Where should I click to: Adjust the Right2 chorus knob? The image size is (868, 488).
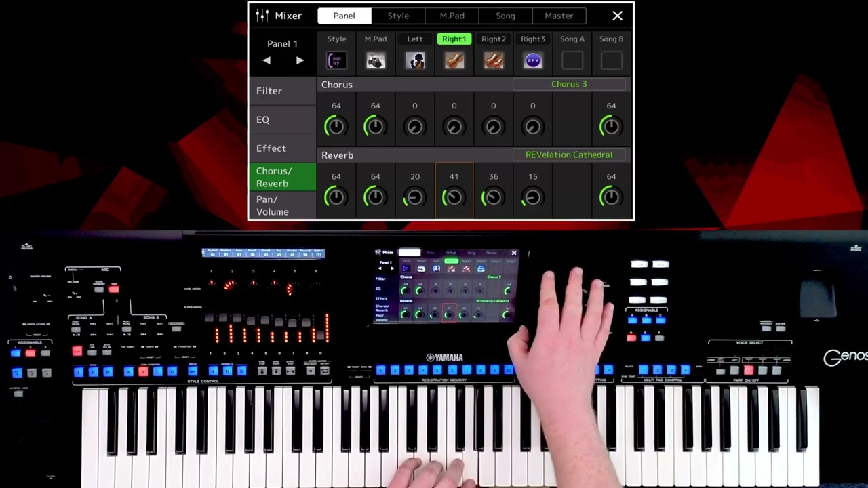coord(494,126)
